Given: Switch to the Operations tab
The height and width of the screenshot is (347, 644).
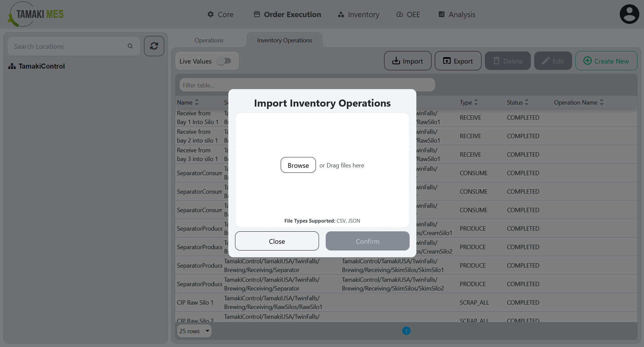Looking at the screenshot, I should tap(209, 40).
